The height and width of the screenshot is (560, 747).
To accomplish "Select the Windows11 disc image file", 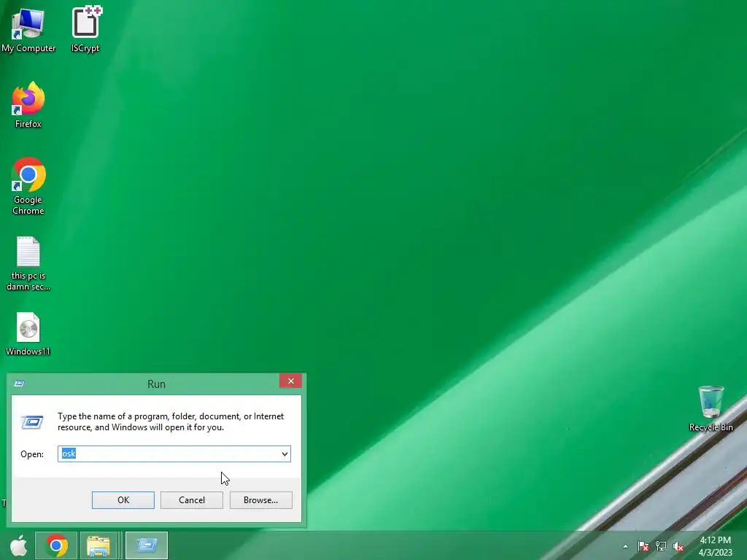I will coord(28,333).
